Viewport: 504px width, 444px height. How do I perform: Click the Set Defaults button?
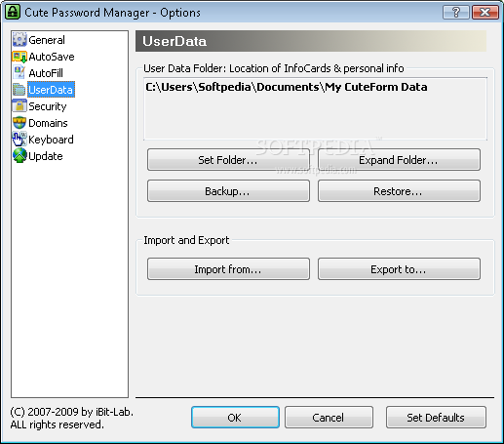(x=436, y=418)
